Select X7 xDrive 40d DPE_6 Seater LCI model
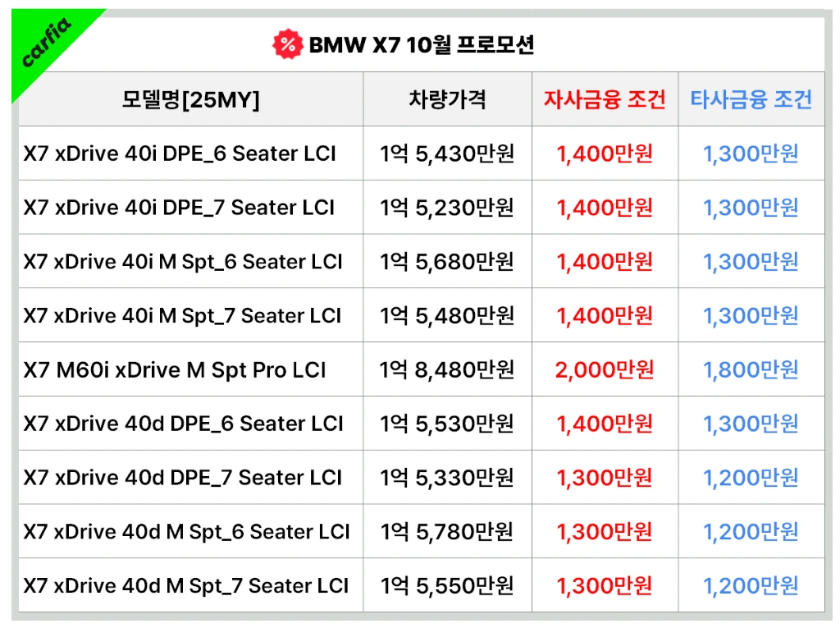 coord(183,424)
